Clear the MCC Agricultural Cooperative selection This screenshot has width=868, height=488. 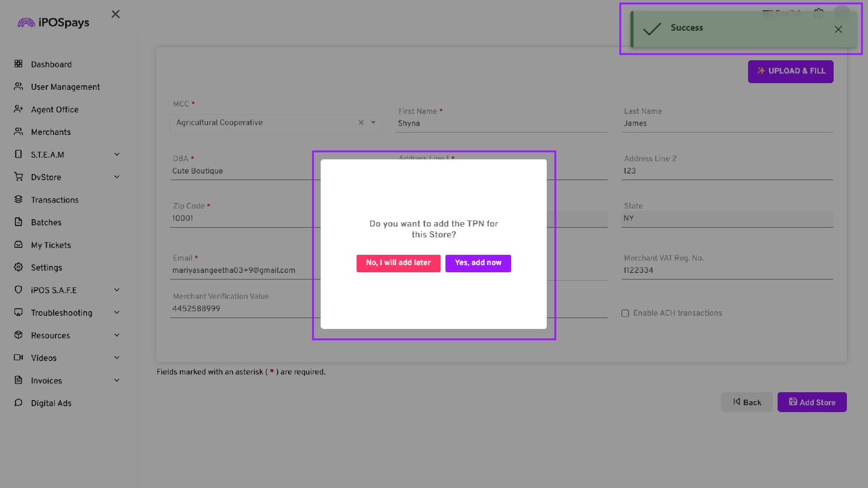(x=361, y=122)
